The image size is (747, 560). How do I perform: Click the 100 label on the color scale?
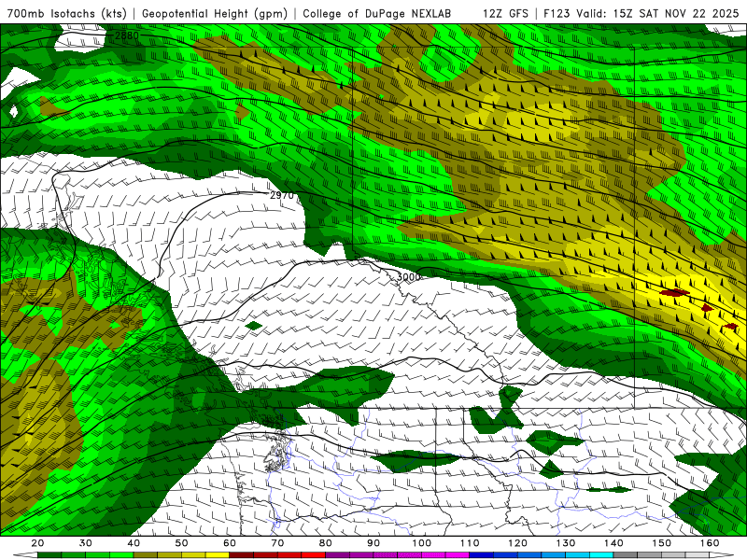point(422,543)
